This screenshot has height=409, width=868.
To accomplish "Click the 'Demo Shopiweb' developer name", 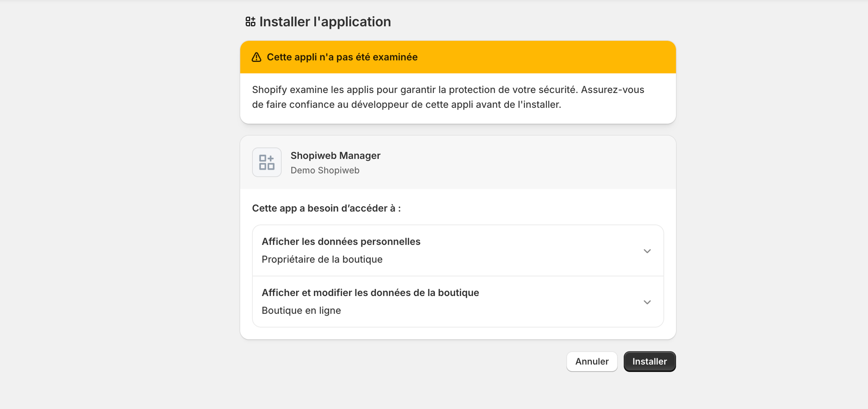I will coord(324,170).
